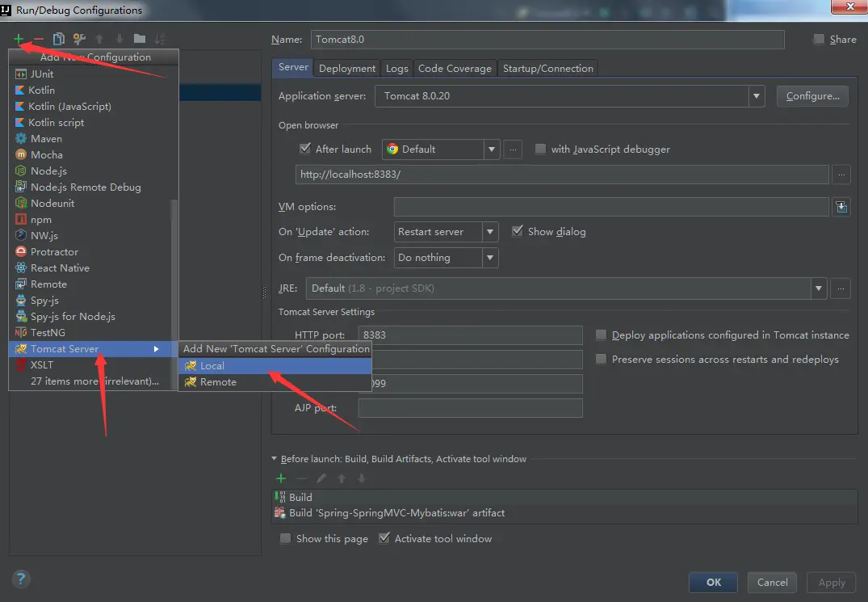Open On 'Update' action dropdown

[x=490, y=231]
